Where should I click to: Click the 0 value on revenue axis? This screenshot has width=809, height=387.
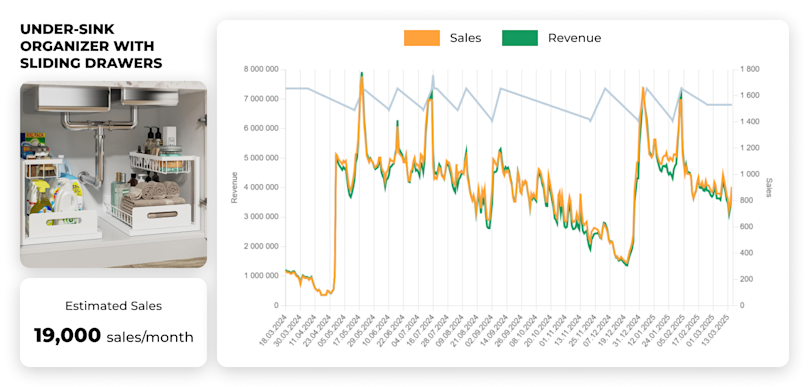coord(276,305)
